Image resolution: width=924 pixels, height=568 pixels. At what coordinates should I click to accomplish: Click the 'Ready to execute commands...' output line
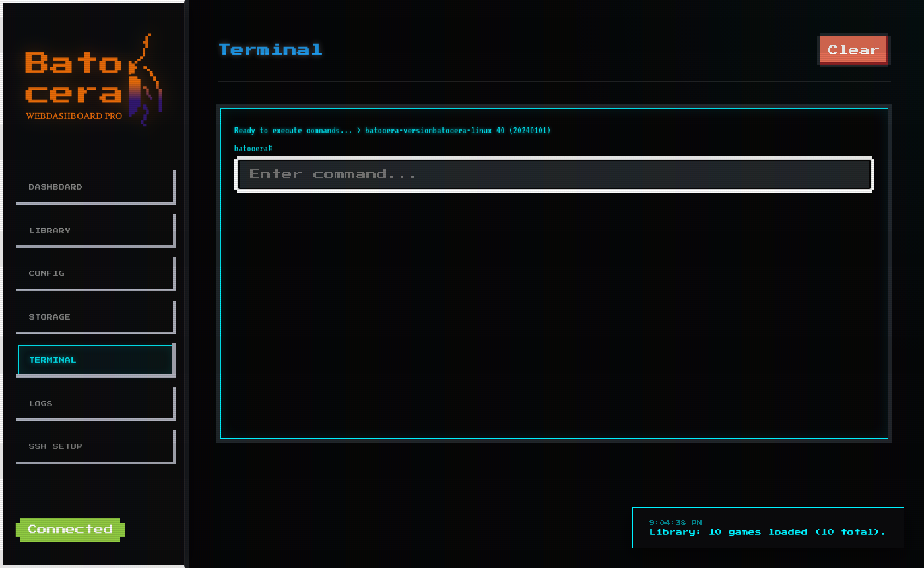point(392,131)
